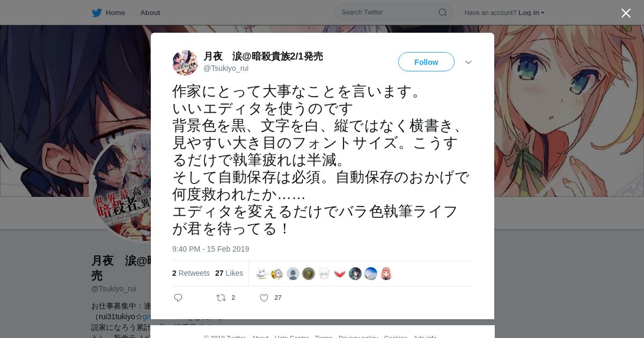
Task: Click the pink-haired liker avatar
Action: 386,274
